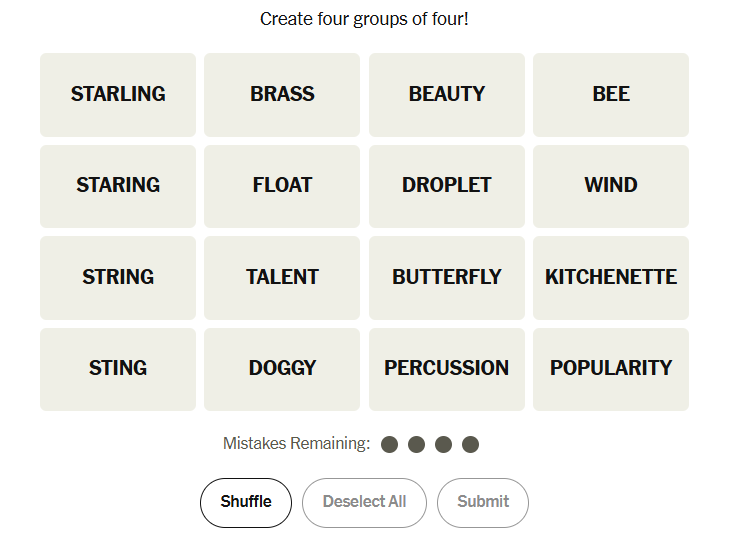
Task: Select the STARING word tile
Action: (118, 186)
